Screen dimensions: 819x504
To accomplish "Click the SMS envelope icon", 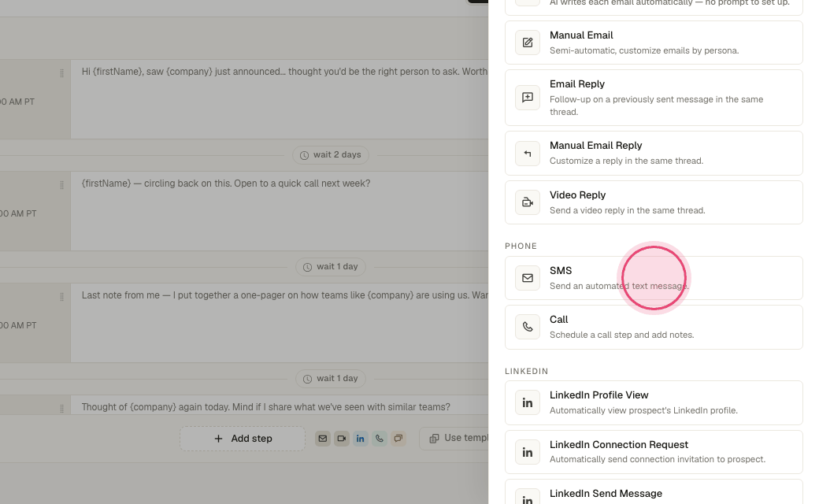I will coord(528,278).
